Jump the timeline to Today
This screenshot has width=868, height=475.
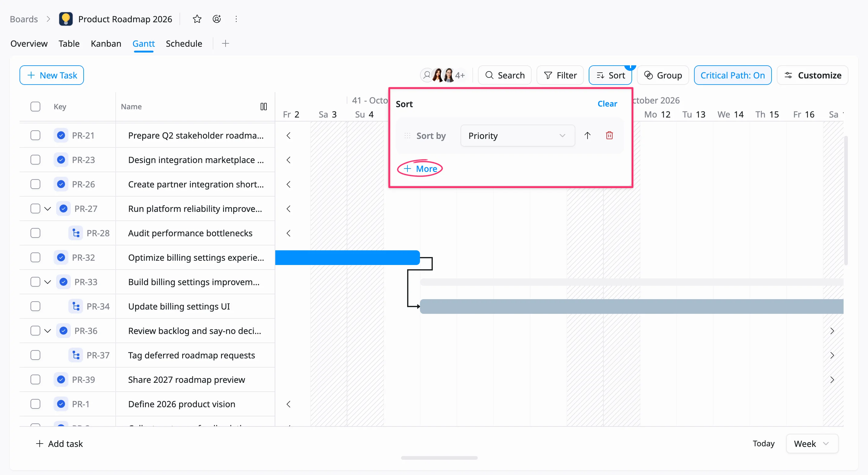coord(764,443)
